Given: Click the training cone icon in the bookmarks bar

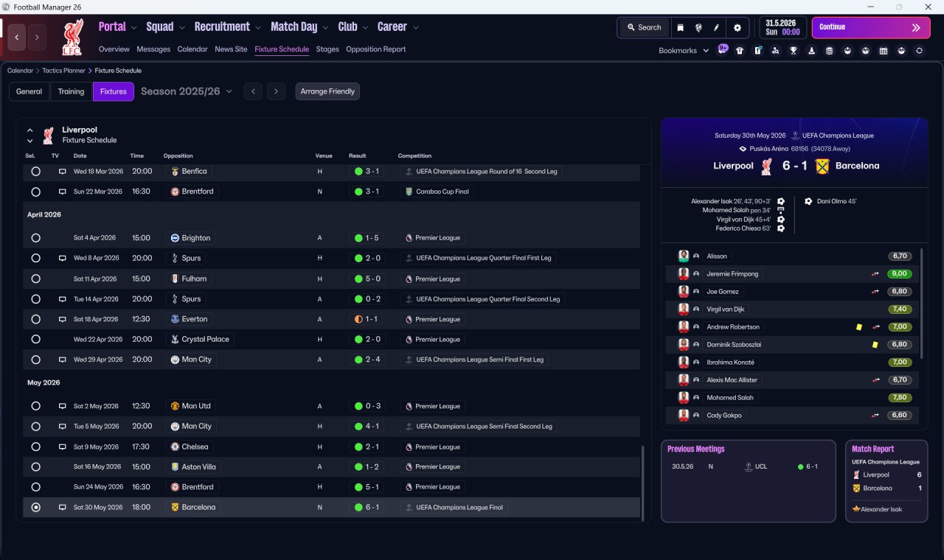Looking at the screenshot, I should 811,51.
